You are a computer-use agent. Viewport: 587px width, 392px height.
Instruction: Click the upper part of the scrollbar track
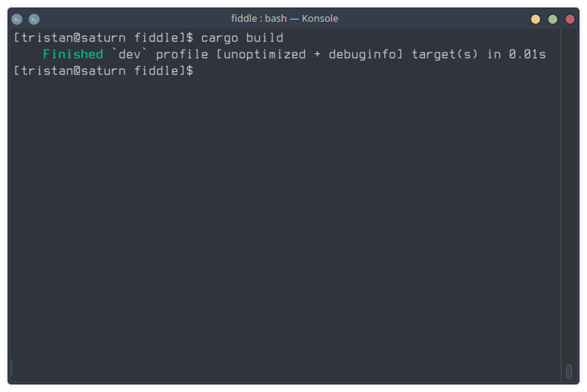569,113
